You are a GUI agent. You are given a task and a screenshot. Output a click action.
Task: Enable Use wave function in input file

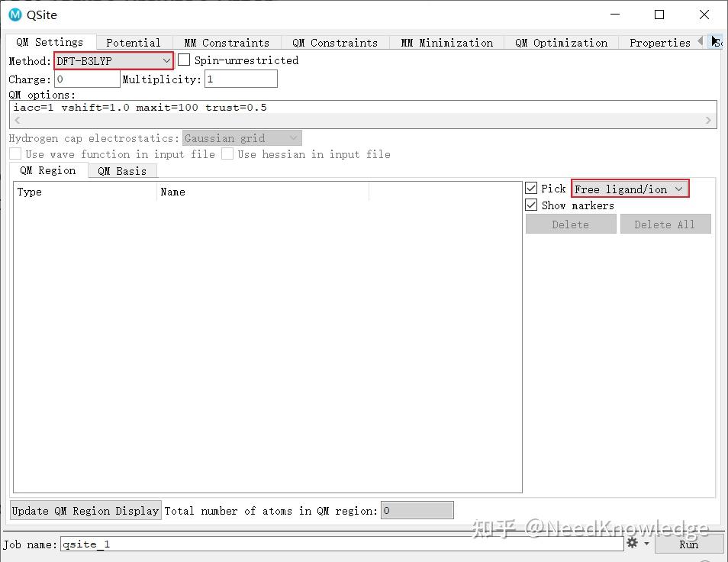(x=14, y=153)
